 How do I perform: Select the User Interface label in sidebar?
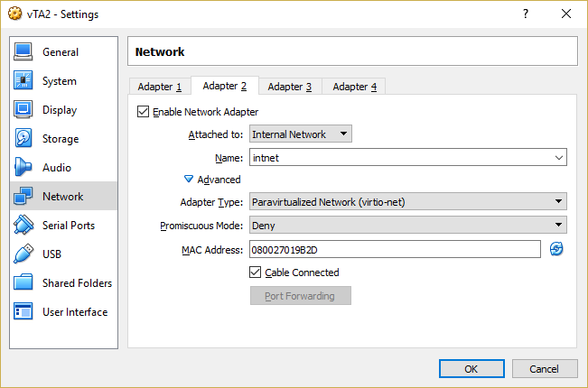75,311
